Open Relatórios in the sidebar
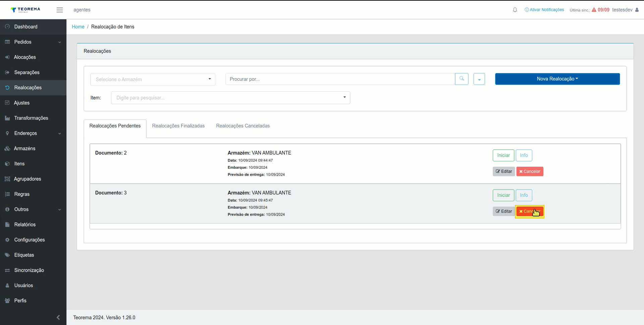 (33, 224)
